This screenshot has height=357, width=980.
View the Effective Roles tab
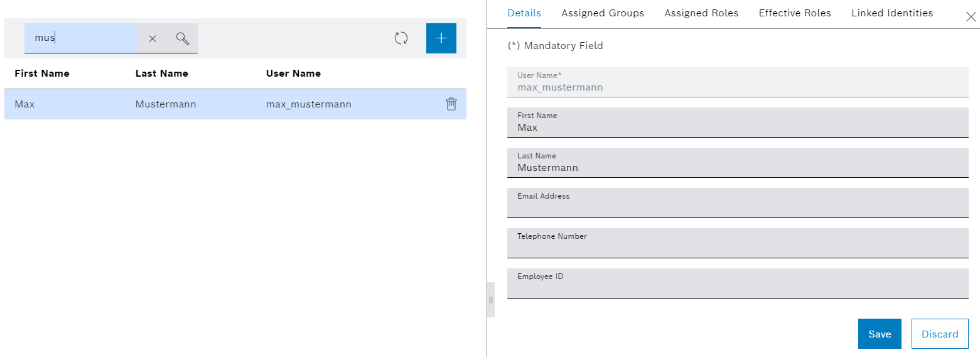795,13
